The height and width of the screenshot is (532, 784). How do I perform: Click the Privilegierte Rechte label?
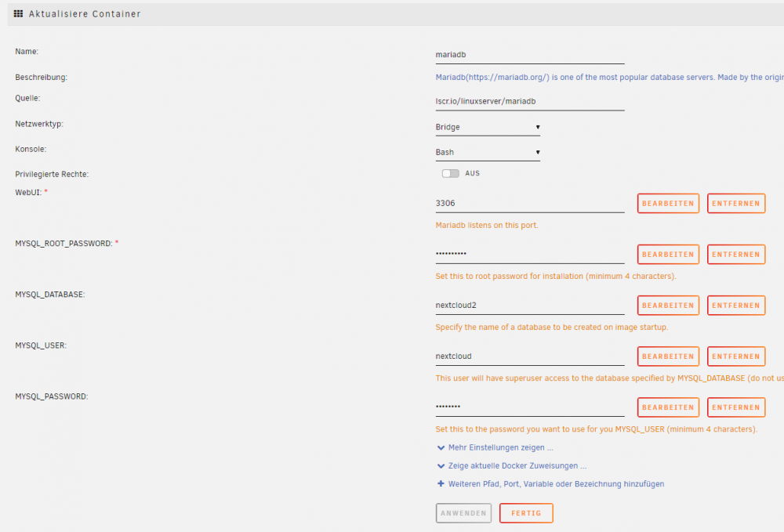click(52, 175)
